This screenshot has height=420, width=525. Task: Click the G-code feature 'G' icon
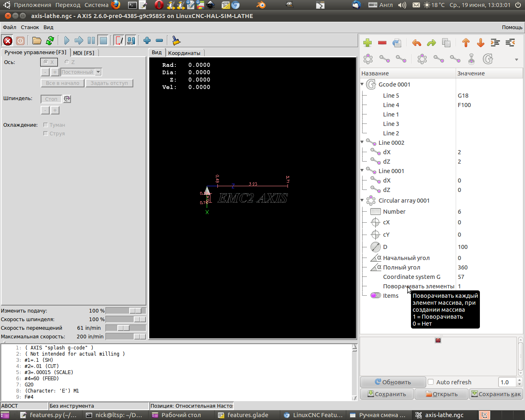tap(488, 59)
